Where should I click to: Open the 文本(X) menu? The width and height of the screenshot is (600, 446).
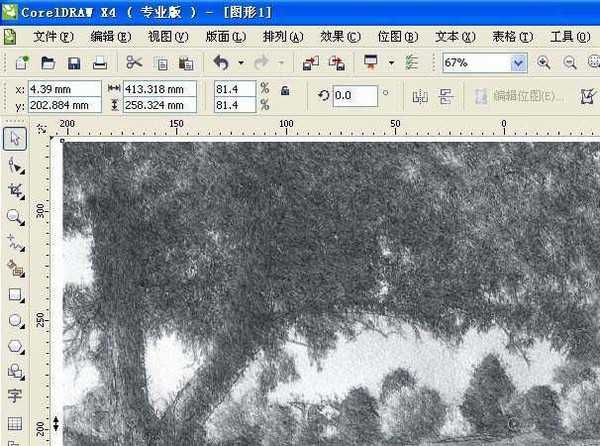455,37
